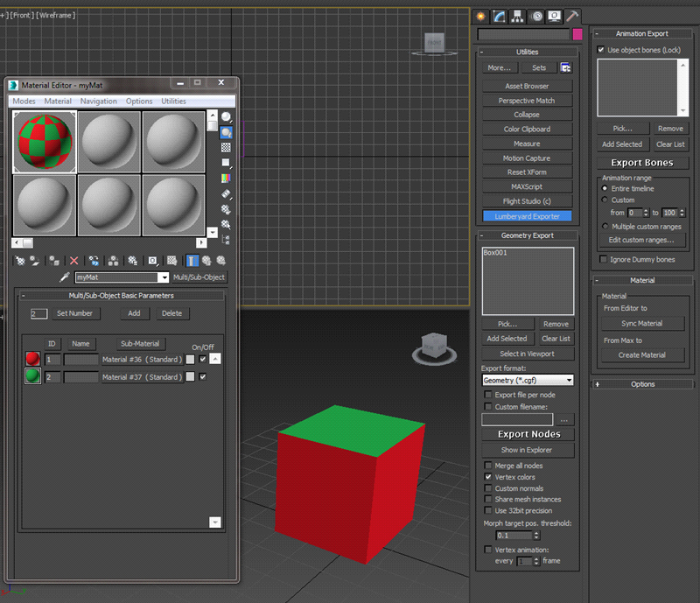Click the Make Unique icon
The height and width of the screenshot is (603, 700).
pos(114,261)
